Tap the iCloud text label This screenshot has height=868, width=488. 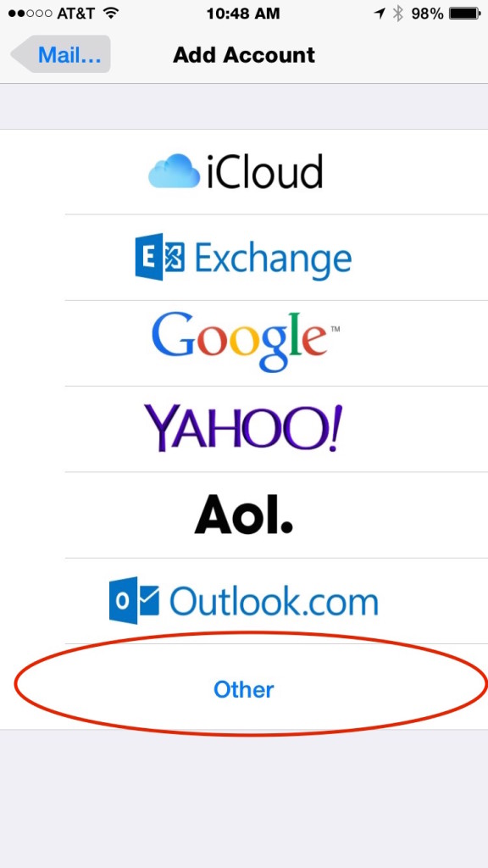(264, 171)
